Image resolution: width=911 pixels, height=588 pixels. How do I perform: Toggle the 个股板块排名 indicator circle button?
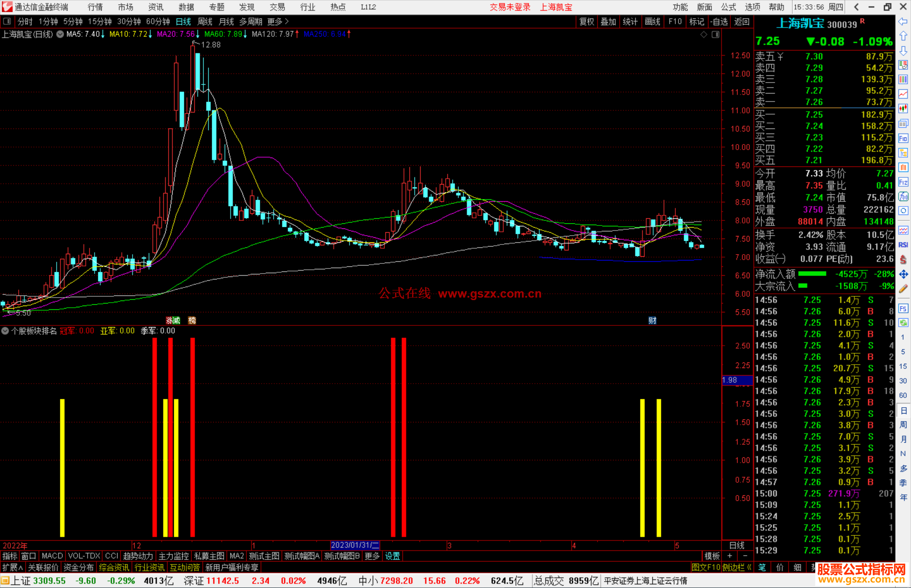(x=5, y=331)
